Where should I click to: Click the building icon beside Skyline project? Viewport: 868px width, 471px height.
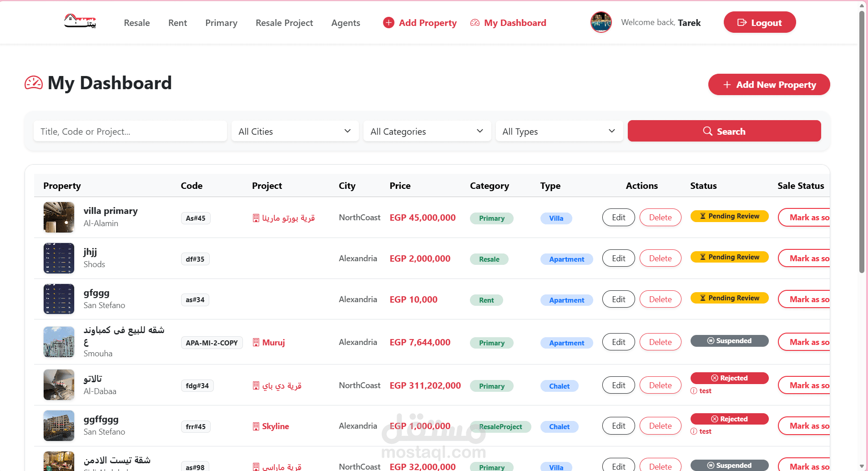point(256,426)
